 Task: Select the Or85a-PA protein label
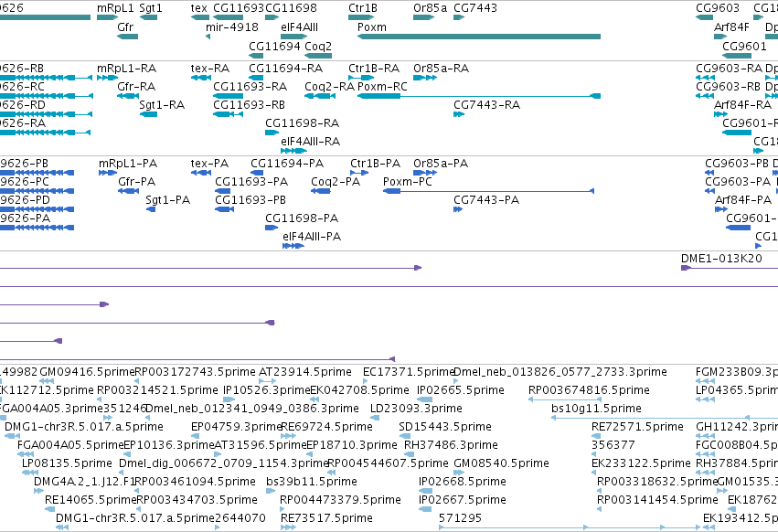[441, 164]
